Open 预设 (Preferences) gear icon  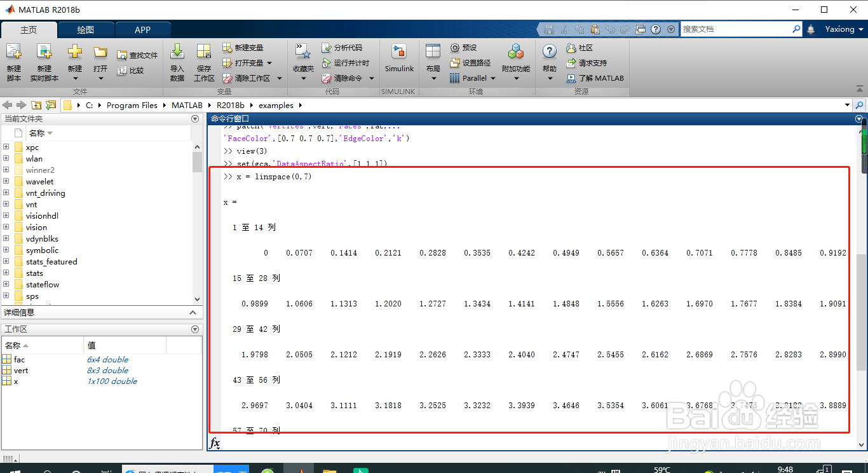pos(455,48)
